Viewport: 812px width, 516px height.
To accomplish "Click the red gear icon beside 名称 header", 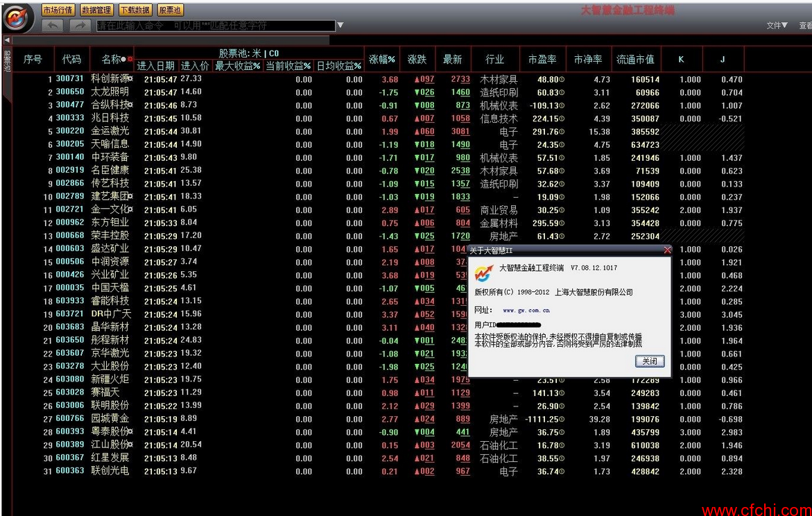I will coord(130,59).
